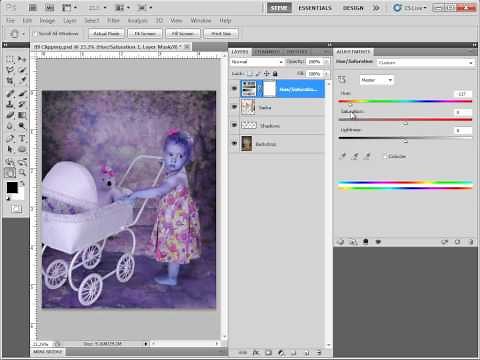Screen dimensions: 480x360
Task: Switch to the Channels tab
Action: (x=267, y=52)
